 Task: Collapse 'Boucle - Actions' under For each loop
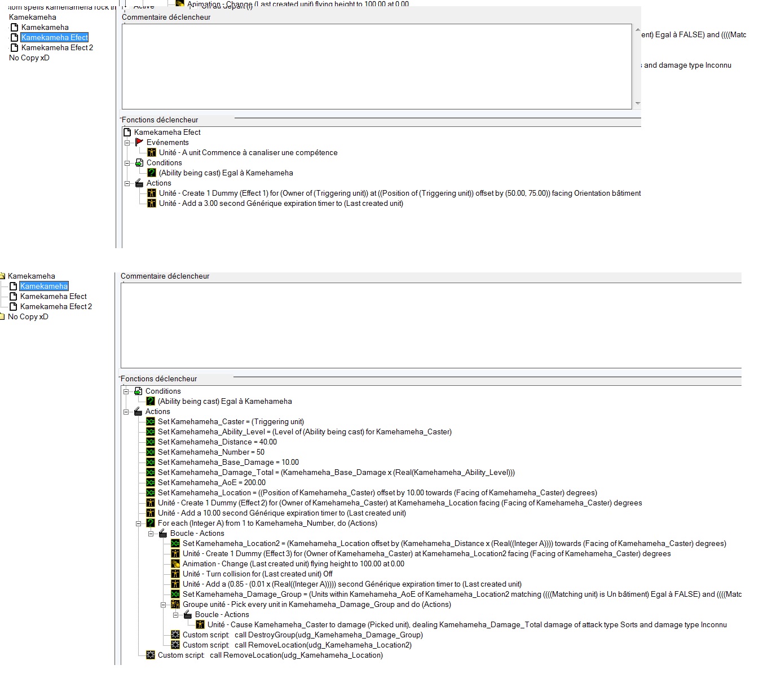151,534
